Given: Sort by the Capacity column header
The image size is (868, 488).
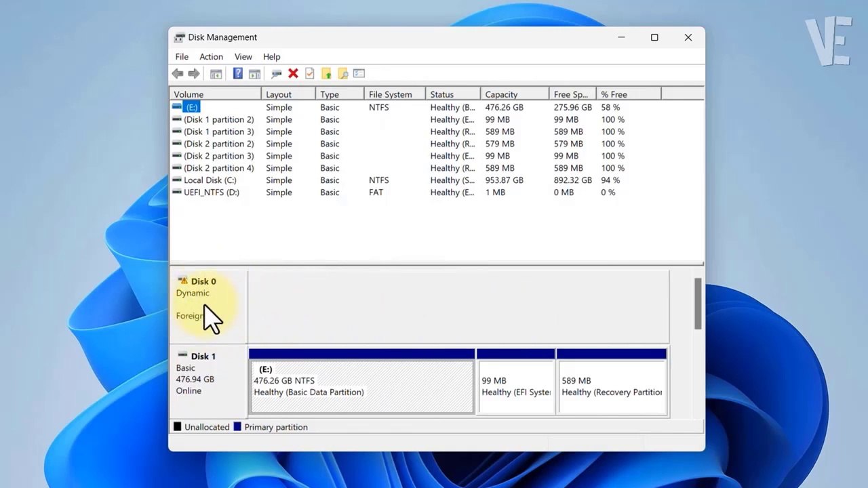Looking at the screenshot, I should [x=515, y=94].
